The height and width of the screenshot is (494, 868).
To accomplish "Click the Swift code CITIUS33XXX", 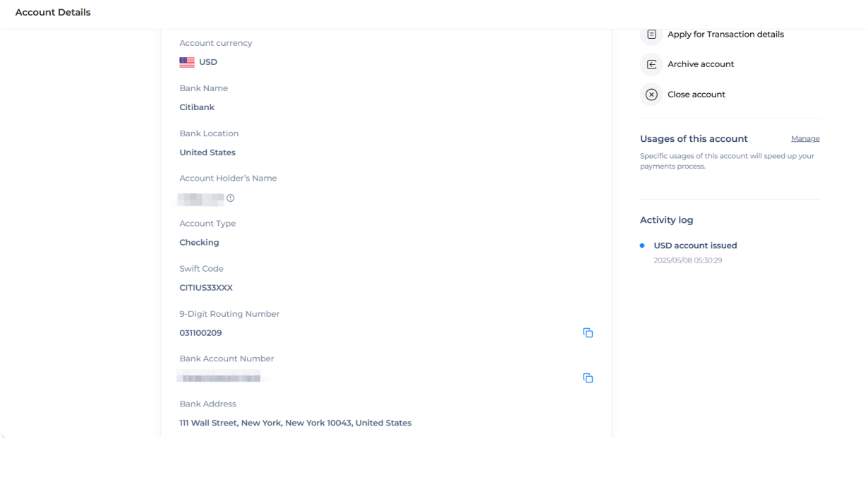I will 206,288.
